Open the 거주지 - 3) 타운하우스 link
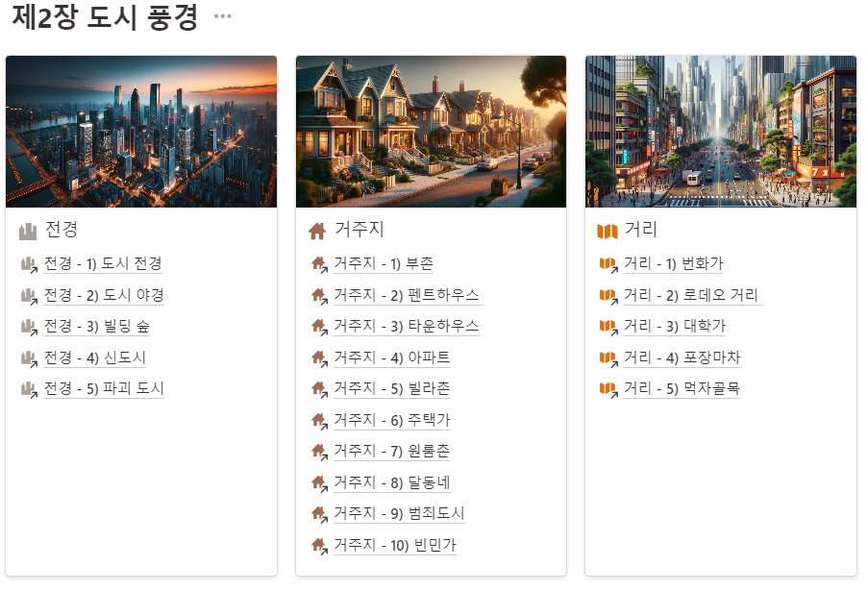 pos(407,327)
